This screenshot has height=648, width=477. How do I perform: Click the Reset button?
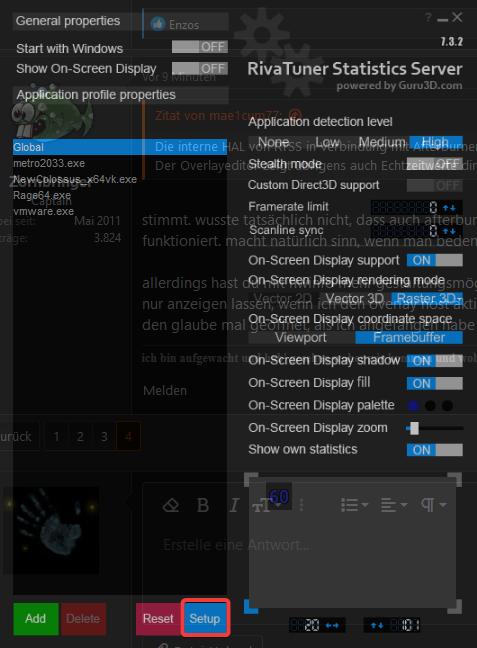point(158,619)
